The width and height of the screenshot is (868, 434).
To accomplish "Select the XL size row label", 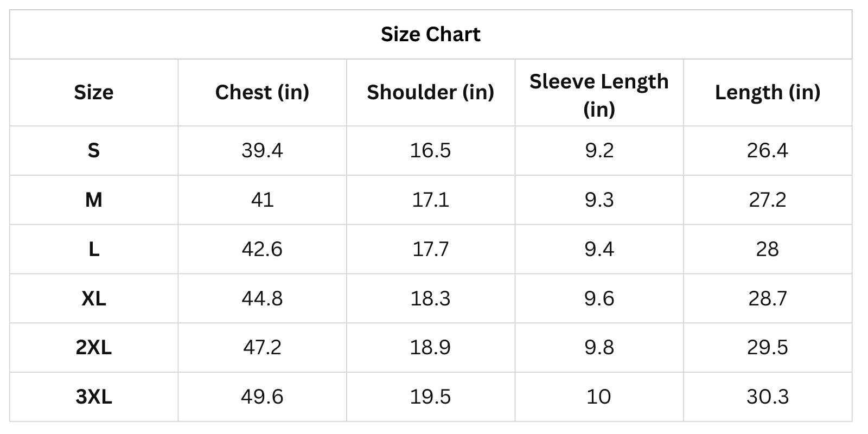I will pos(94,298).
